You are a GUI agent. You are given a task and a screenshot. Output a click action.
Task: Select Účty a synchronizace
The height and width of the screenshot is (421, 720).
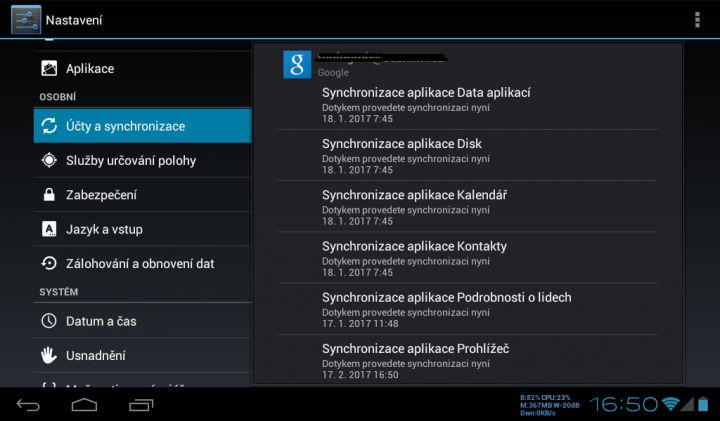[142, 126]
